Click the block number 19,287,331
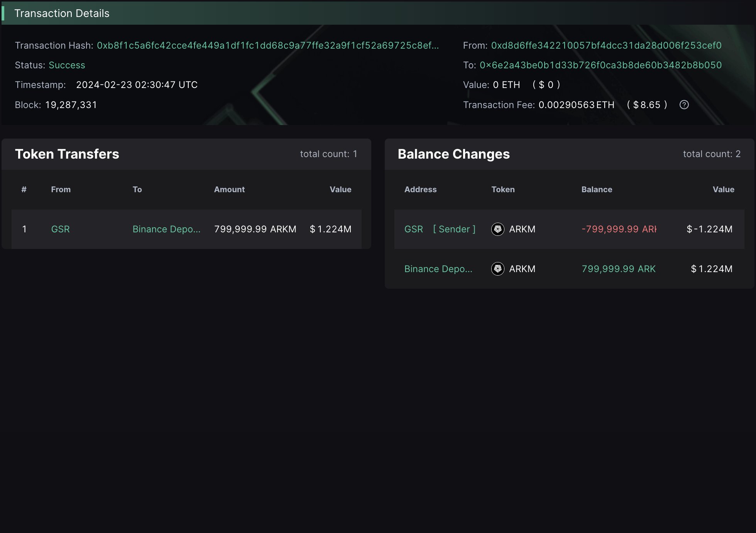756x533 pixels. tap(71, 105)
